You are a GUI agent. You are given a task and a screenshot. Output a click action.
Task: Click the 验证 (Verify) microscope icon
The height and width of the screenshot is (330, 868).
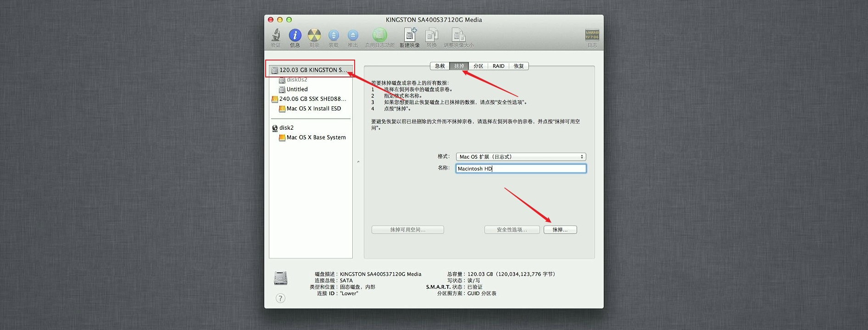(x=276, y=35)
